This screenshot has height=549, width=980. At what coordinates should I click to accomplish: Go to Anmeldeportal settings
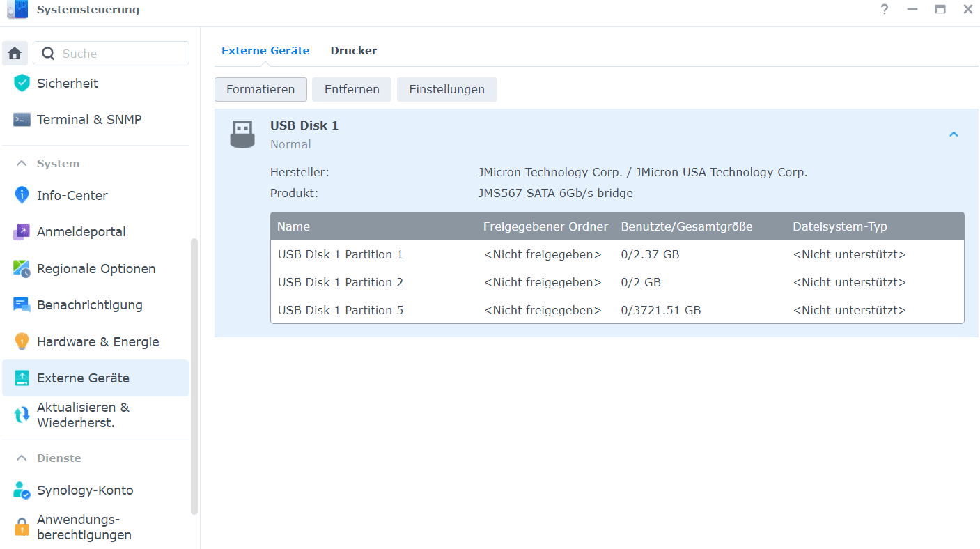95,232
